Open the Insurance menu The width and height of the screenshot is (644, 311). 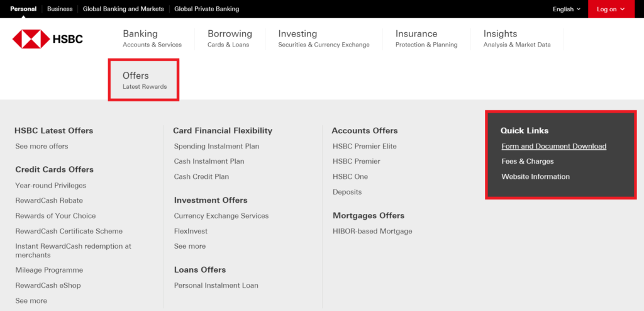[x=426, y=38]
